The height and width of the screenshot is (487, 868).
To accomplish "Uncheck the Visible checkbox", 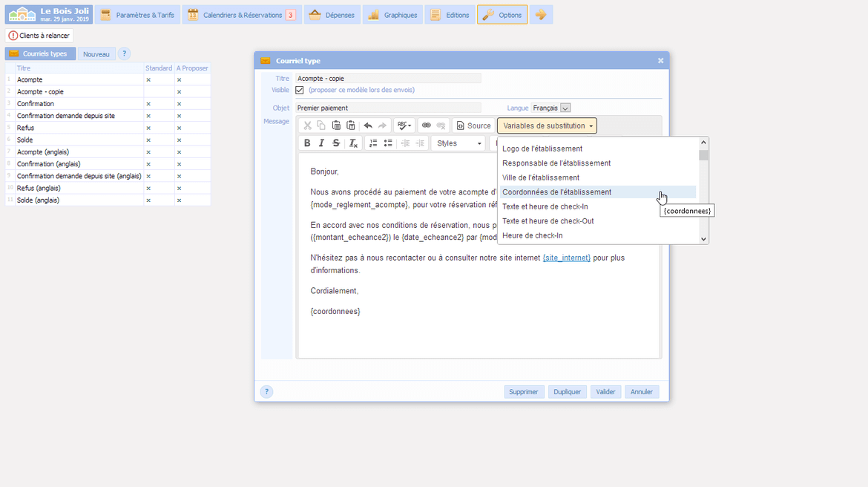I will pos(300,90).
